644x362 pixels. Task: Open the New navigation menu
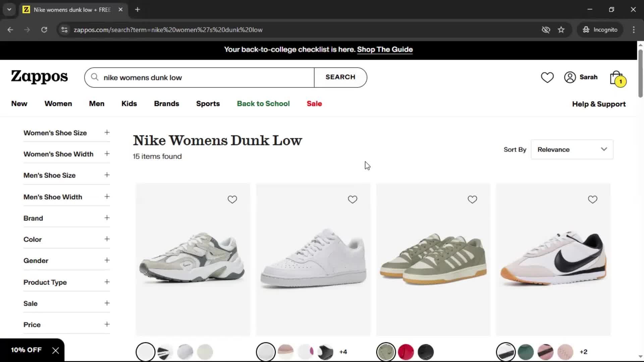pyautogui.click(x=19, y=104)
